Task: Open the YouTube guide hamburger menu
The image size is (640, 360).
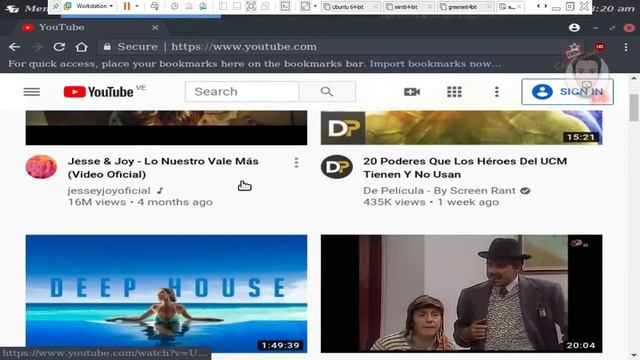Action: tap(32, 92)
